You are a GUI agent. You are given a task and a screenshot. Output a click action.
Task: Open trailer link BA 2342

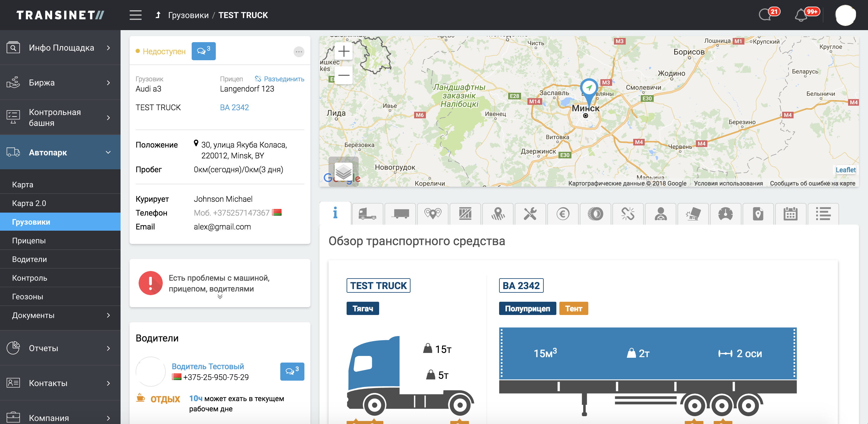234,108
